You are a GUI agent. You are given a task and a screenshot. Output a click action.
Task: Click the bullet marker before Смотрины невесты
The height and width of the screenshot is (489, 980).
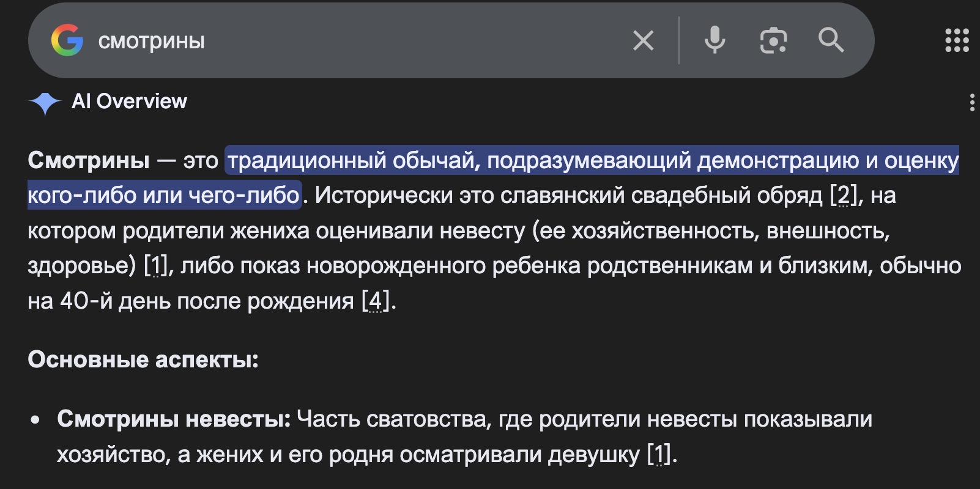(36, 420)
